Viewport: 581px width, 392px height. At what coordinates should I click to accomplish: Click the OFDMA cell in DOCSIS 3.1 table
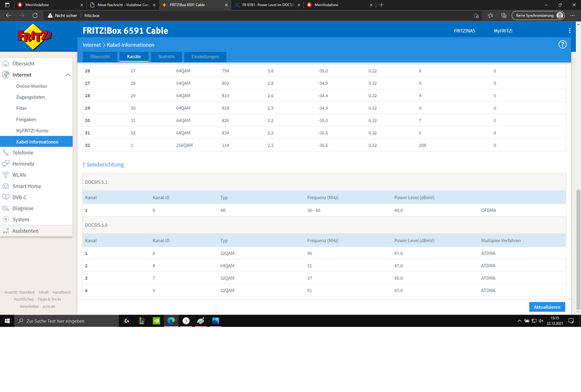[489, 210]
